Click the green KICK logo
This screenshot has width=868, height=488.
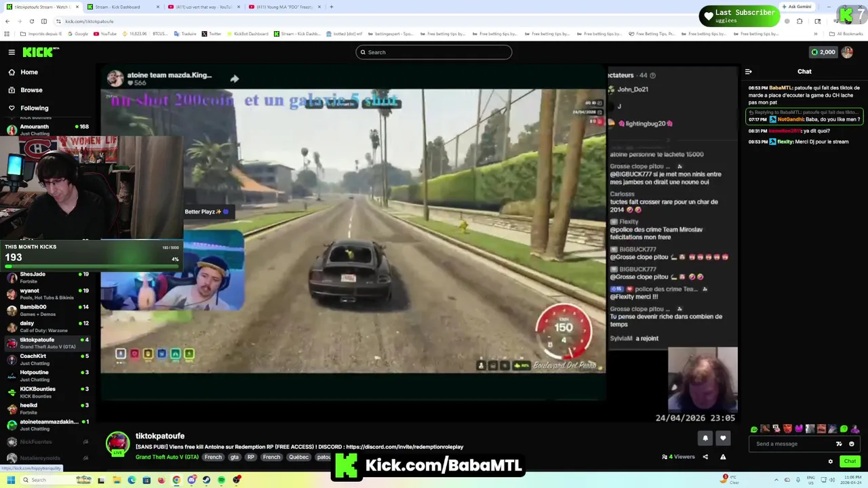(x=41, y=52)
